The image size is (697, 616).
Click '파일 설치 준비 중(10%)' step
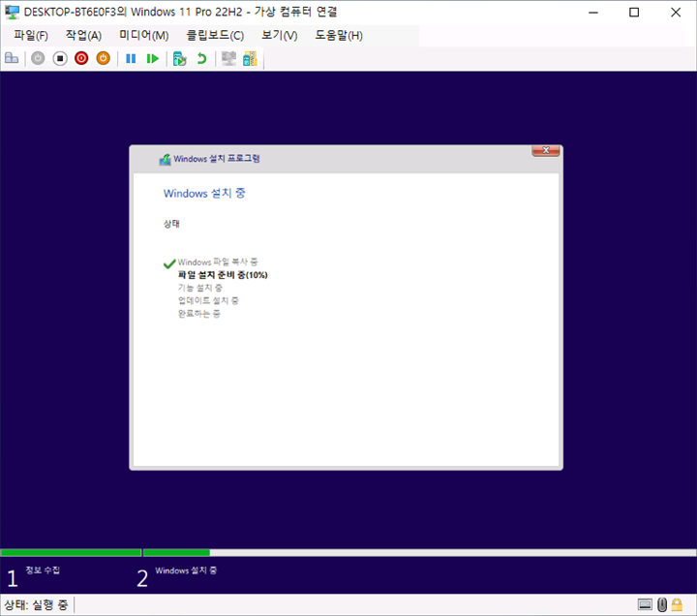(x=223, y=275)
